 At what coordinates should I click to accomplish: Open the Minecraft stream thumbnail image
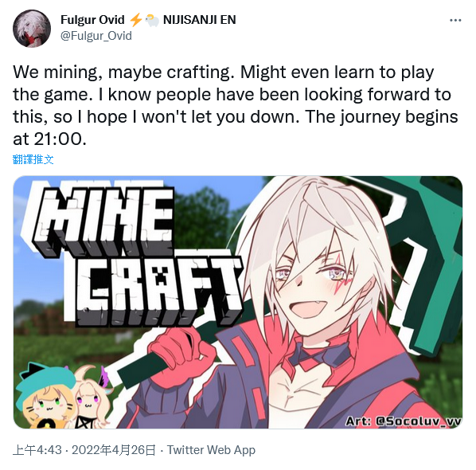(x=238, y=302)
